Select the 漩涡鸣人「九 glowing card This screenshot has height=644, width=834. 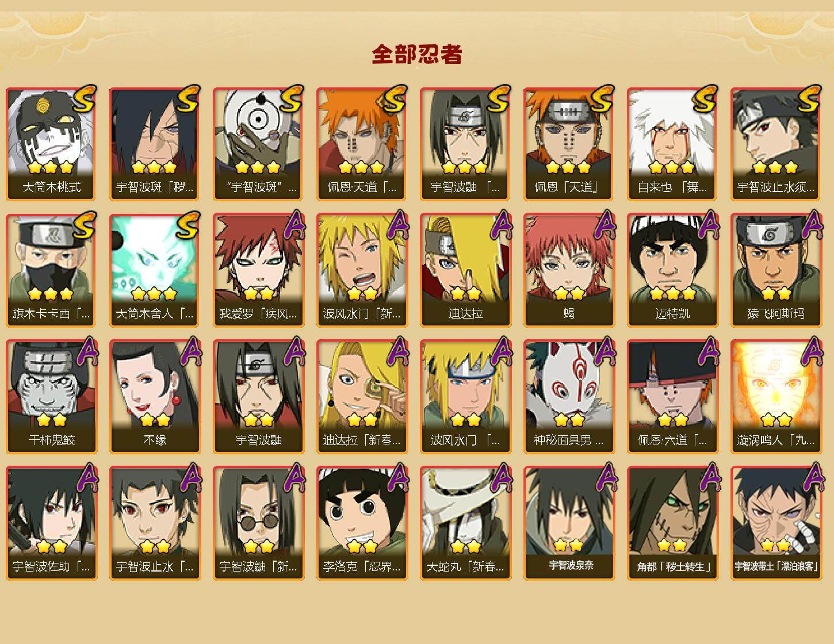776,397
